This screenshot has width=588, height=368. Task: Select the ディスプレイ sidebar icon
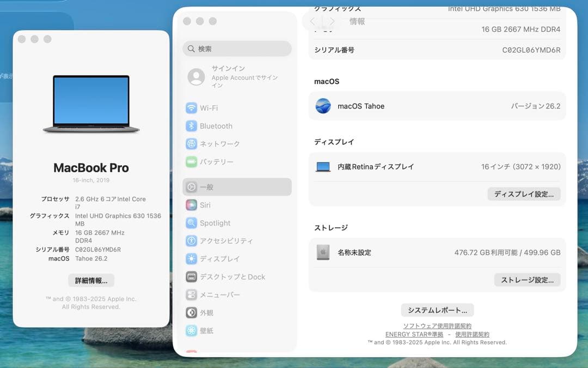(x=217, y=258)
